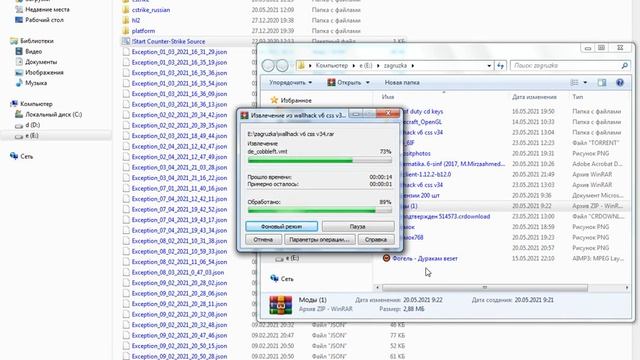This screenshot has width=640, height=360.
Task: Click the WinRAR archive thumbnail in details pane
Action: coord(280,305)
